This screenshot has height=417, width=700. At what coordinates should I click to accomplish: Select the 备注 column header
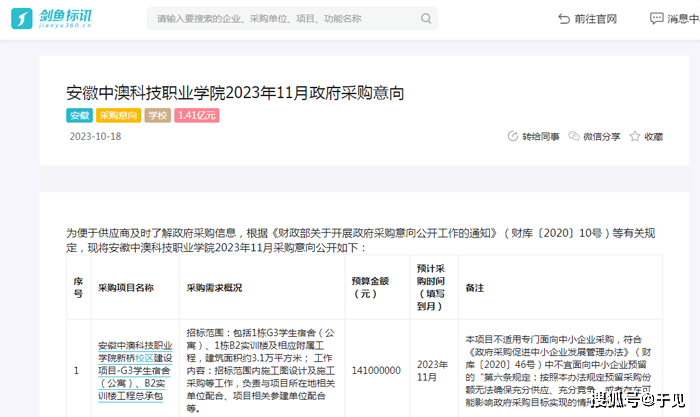[475, 288]
